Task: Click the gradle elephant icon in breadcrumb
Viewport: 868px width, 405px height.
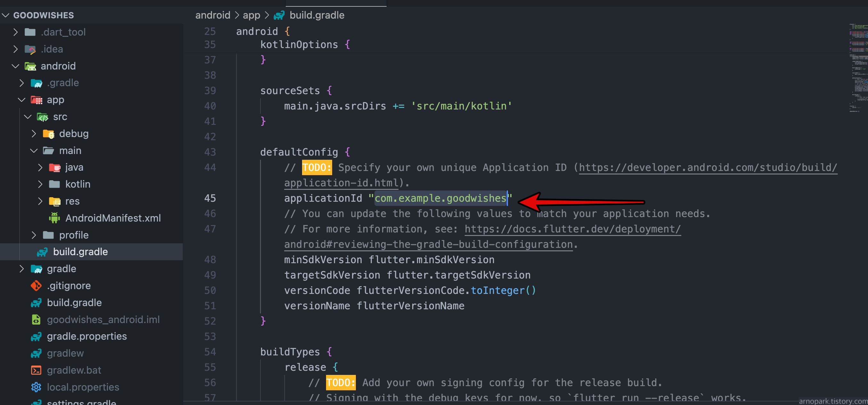Action: [279, 15]
